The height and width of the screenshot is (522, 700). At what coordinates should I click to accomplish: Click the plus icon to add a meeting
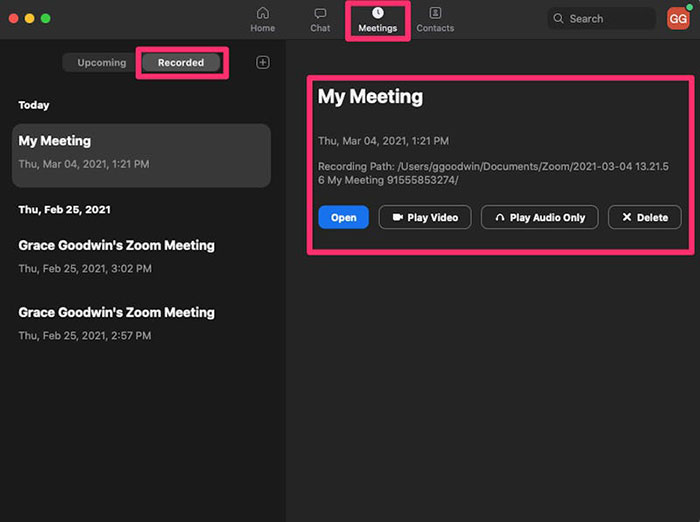[x=263, y=62]
